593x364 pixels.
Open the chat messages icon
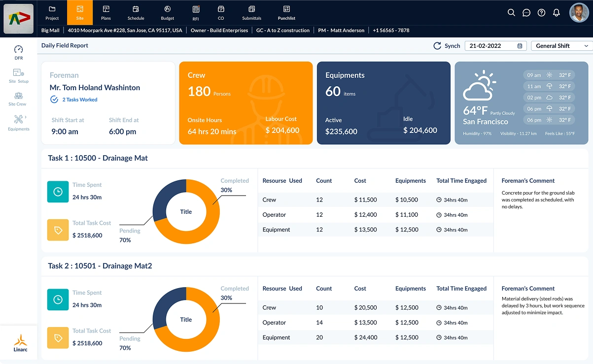click(x=526, y=13)
